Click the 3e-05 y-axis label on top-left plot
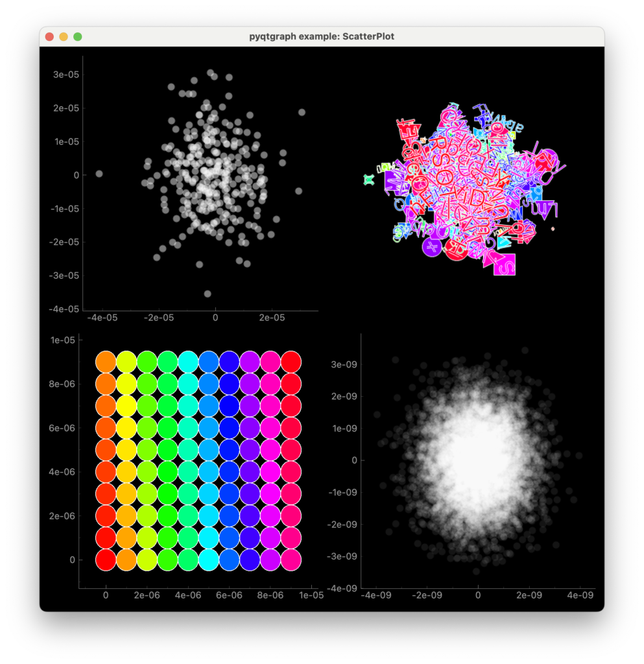644x664 pixels. pyautogui.click(x=66, y=75)
